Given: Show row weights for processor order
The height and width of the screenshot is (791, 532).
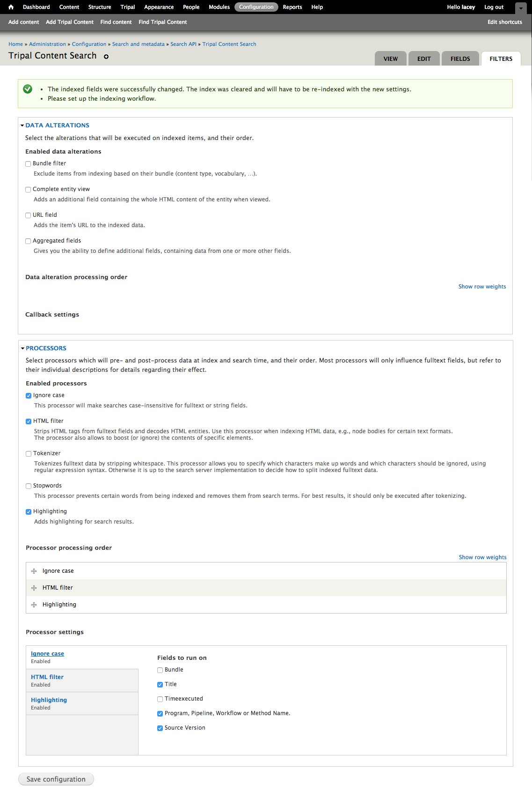Looking at the screenshot, I should [482, 557].
